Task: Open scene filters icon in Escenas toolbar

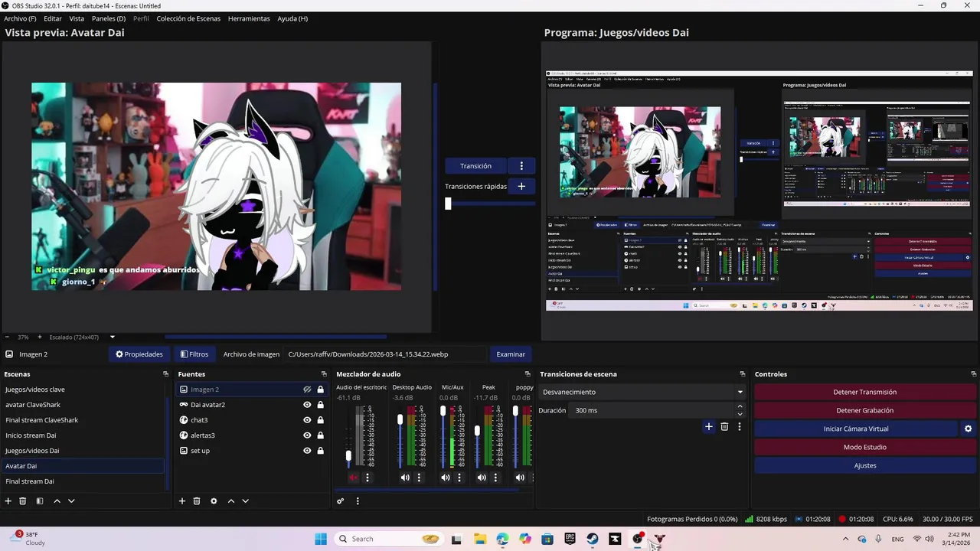Action: [40, 501]
